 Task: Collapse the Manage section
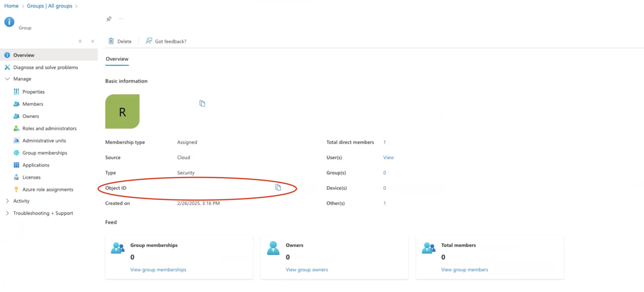pyautogui.click(x=7, y=79)
